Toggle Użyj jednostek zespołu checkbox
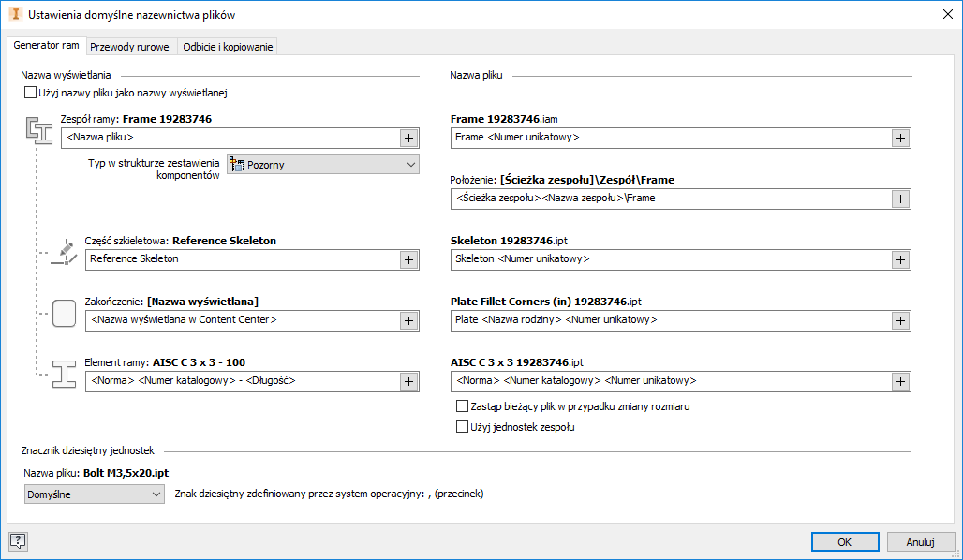 (x=461, y=427)
